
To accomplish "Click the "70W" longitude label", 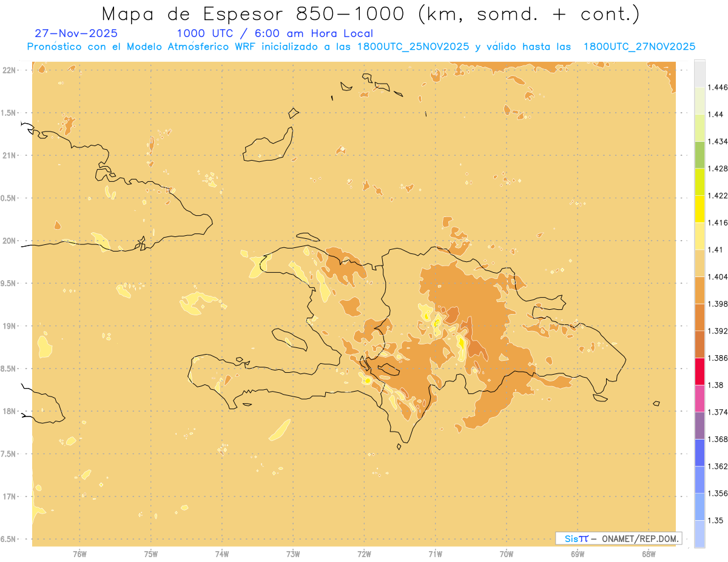I will pos(507,554).
